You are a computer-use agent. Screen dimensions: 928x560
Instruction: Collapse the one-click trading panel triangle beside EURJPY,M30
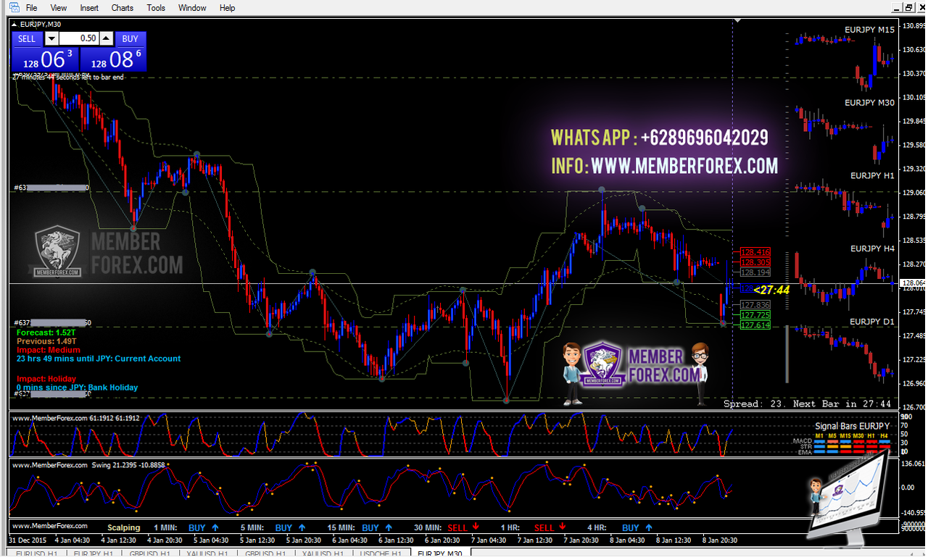tap(15, 24)
